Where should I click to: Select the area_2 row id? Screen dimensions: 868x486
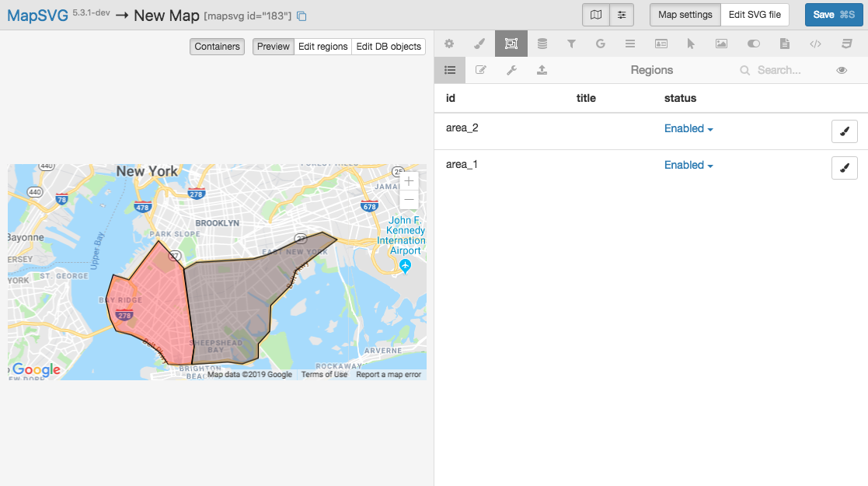[x=462, y=128]
